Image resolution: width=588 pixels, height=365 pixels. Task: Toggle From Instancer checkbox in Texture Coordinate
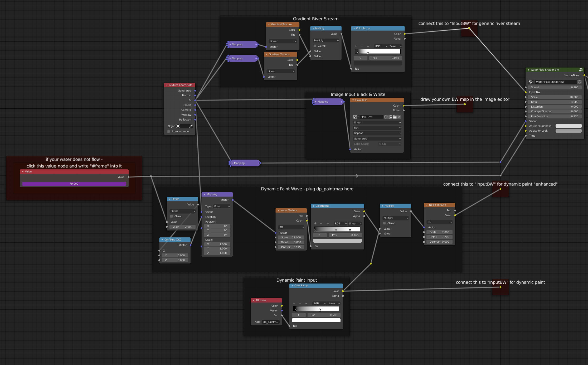tap(169, 132)
